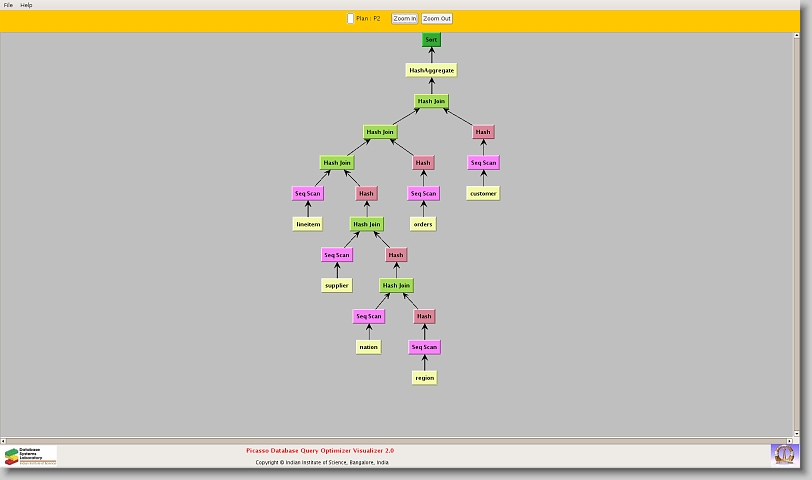Select the Seq Scan node above lineitem
Image resolution: width=812 pixels, height=480 pixels.
pos(308,193)
